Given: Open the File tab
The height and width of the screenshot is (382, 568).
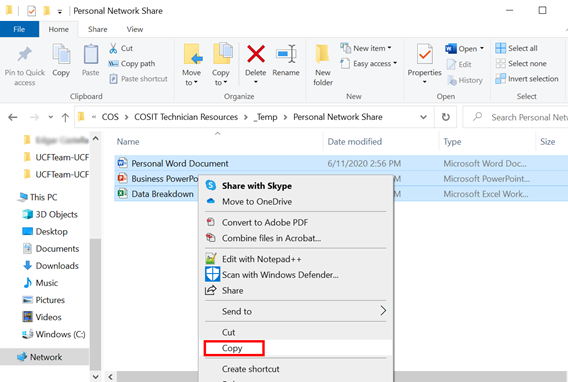Looking at the screenshot, I should click(20, 29).
